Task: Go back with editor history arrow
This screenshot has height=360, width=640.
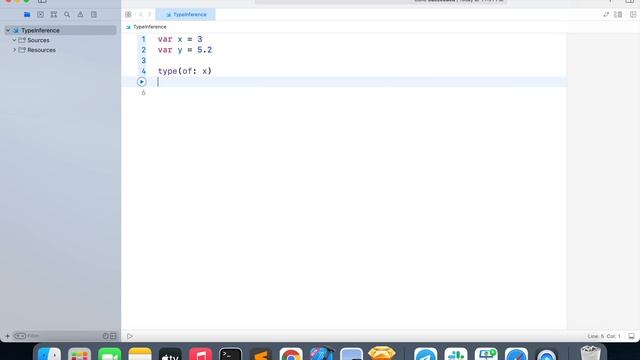Action: pyautogui.click(x=141, y=15)
